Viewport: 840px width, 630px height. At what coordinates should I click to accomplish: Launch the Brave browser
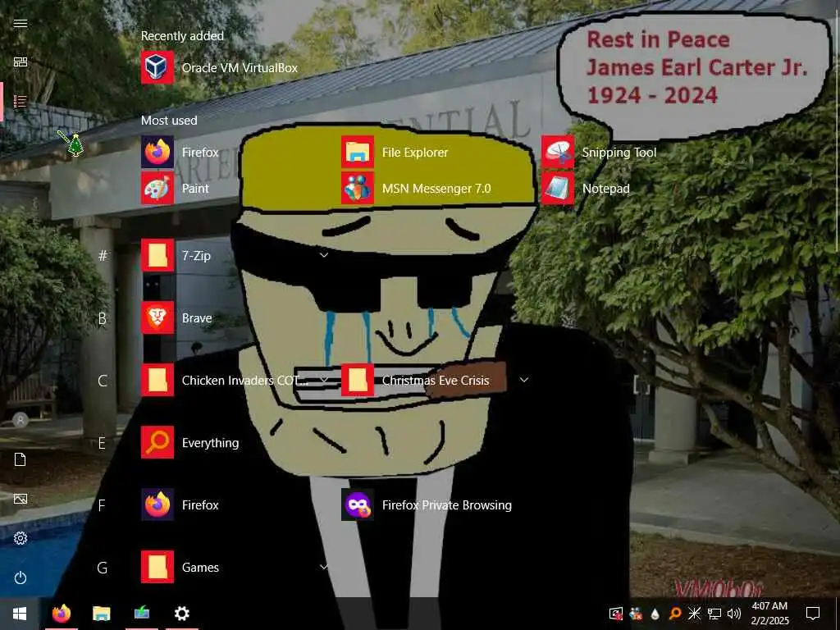click(177, 317)
